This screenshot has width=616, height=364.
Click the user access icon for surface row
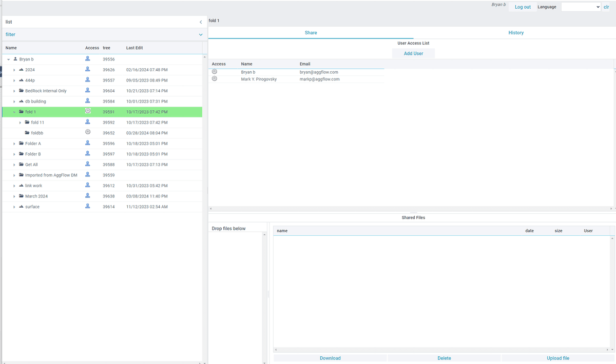(88, 206)
